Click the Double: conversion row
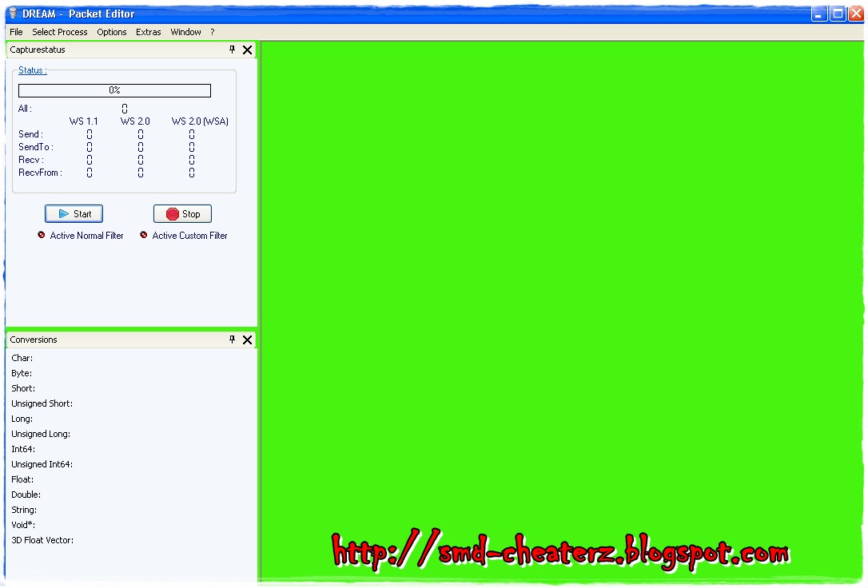The image size is (868, 588). [26, 495]
